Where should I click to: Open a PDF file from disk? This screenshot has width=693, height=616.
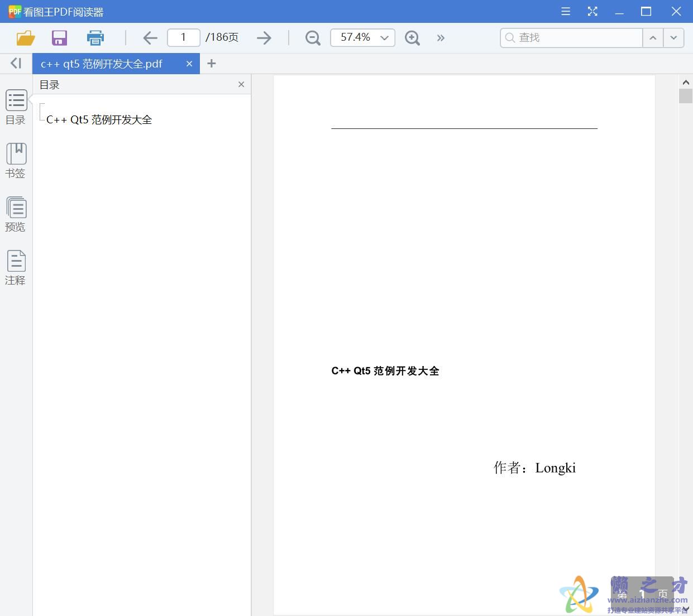25,37
